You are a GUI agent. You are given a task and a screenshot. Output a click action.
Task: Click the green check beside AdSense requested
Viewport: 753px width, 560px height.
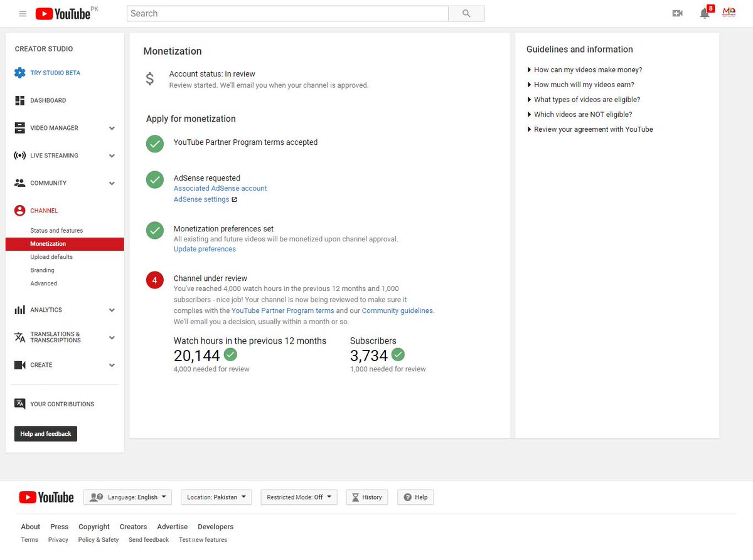pos(155,179)
